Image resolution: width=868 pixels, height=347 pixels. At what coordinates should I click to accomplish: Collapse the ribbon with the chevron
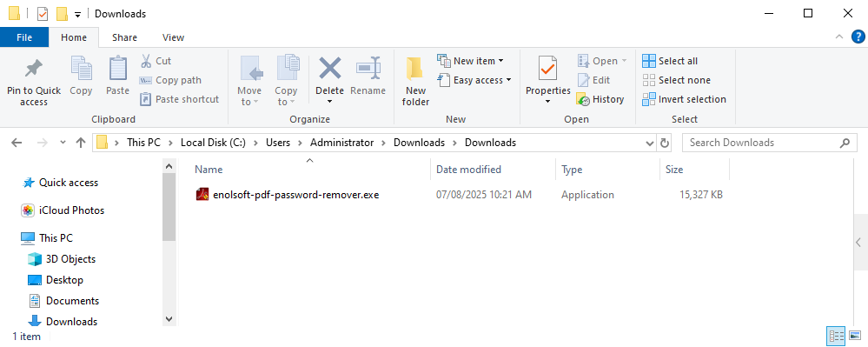[x=838, y=37]
